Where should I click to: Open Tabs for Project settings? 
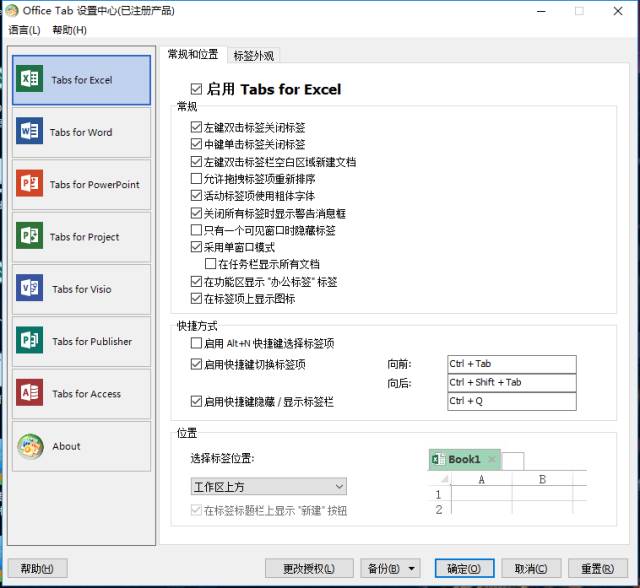coord(81,236)
